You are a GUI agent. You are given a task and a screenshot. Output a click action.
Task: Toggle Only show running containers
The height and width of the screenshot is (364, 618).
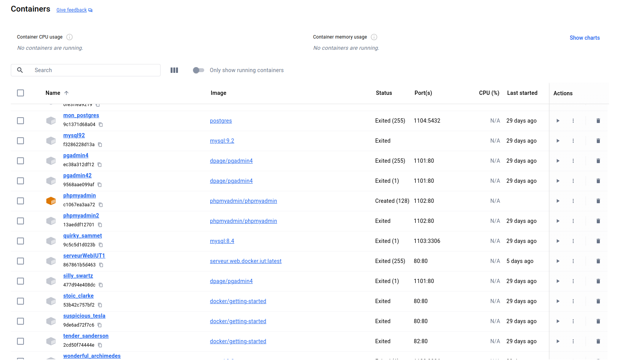point(198,70)
